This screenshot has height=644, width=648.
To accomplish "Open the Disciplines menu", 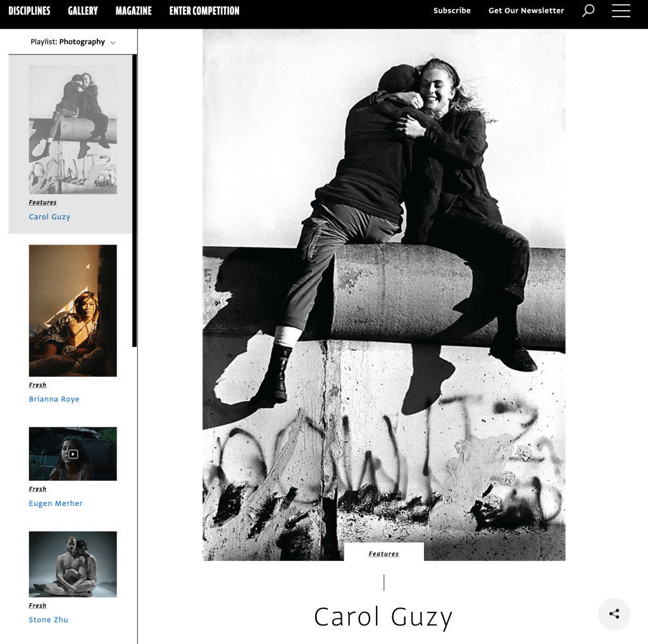I will point(29,11).
